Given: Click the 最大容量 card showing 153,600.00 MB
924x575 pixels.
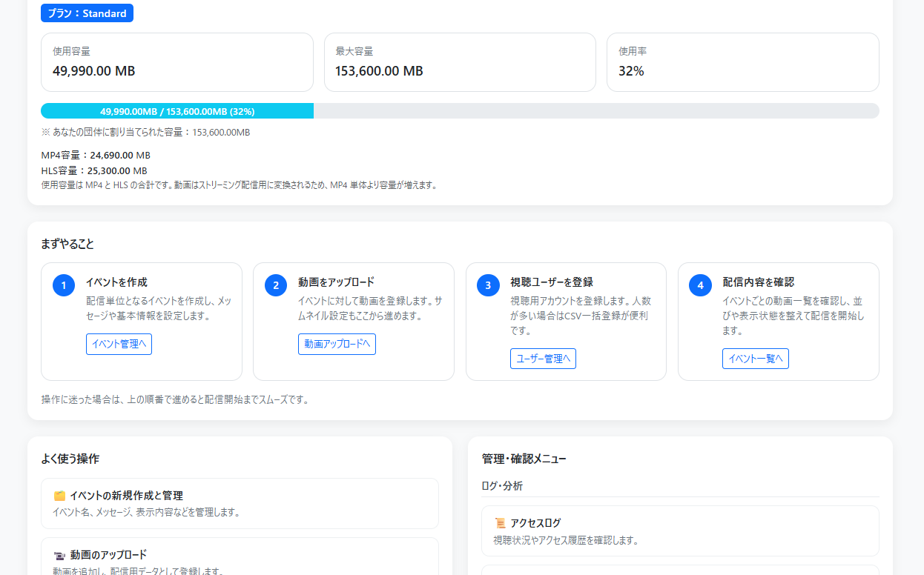Looking at the screenshot, I should coord(460,62).
